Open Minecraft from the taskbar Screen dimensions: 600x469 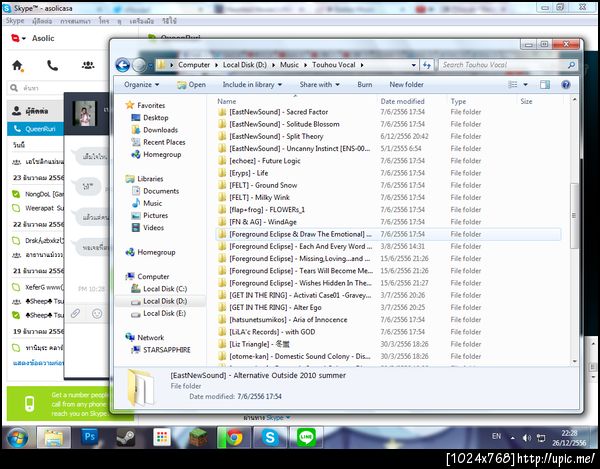(198, 437)
